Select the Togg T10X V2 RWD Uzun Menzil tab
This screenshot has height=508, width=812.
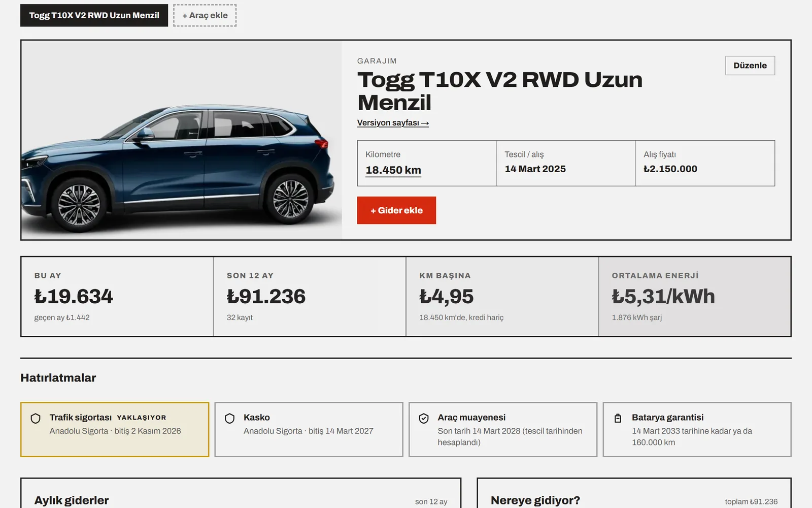click(94, 15)
